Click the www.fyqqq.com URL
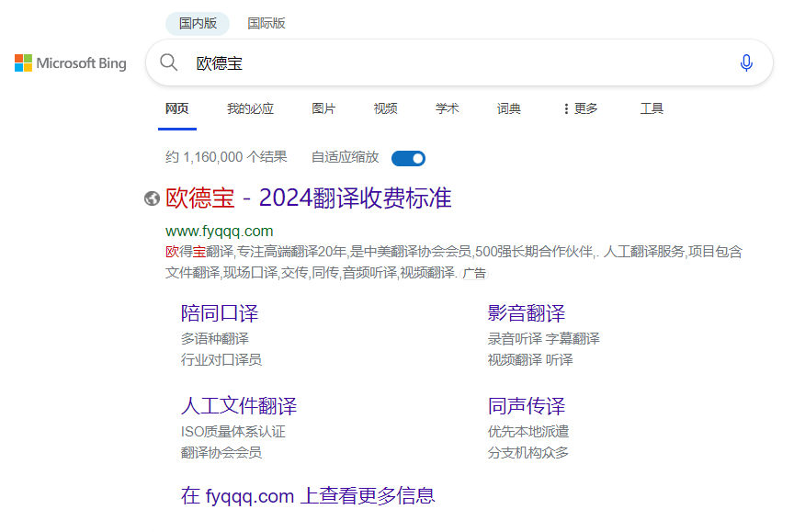Screen dimensions: 805x532 pos(220,231)
